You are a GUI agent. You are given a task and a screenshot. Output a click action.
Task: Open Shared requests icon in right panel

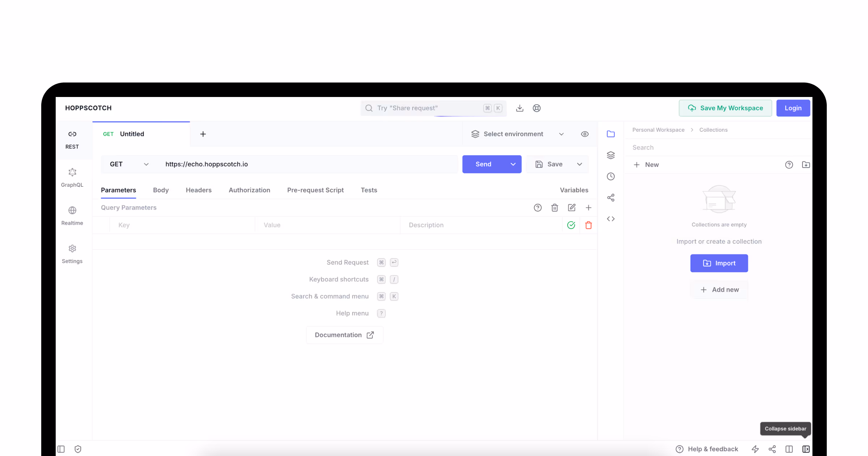[611, 198]
